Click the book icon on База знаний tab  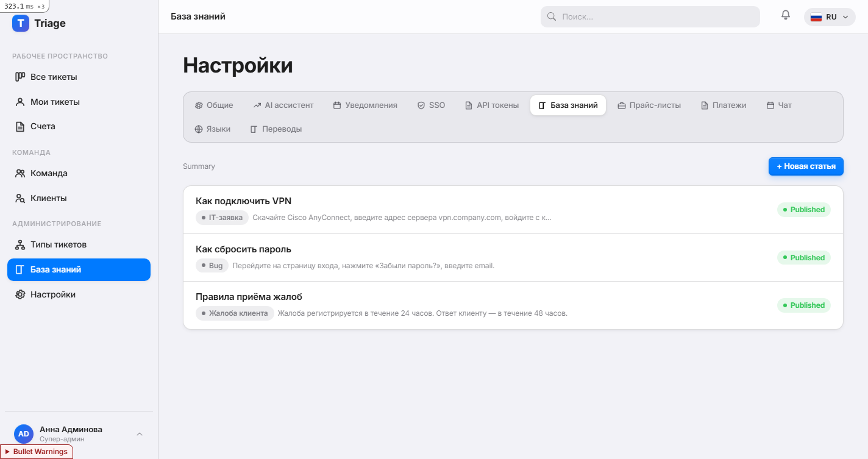pyautogui.click(x=542, y=105)
